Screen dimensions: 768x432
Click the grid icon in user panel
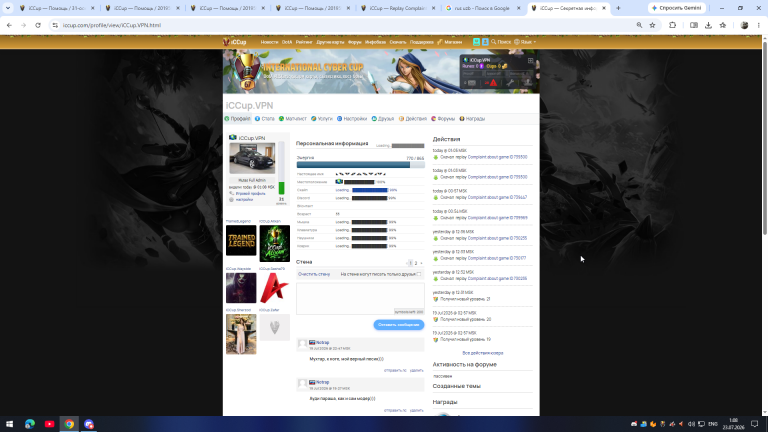(530, 60)
